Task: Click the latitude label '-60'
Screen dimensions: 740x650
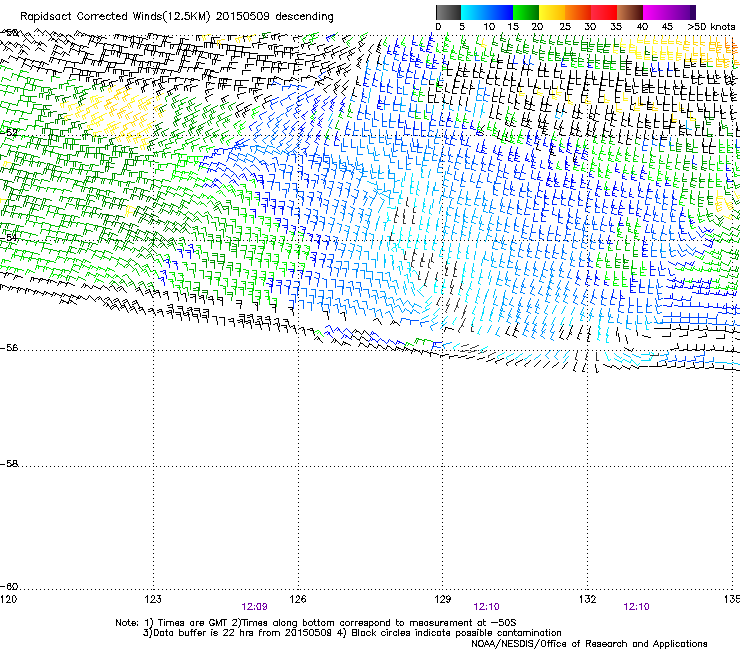Action: pos(9,587)
